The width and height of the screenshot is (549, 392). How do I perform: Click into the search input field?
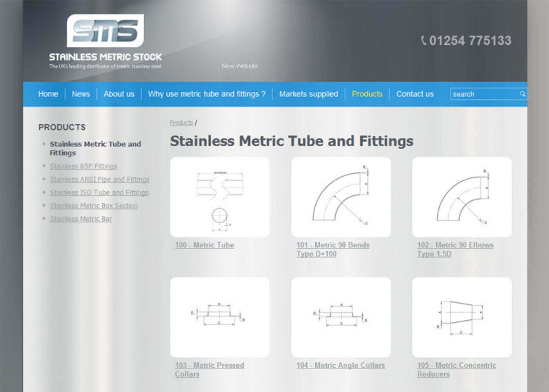pos(484,94)
